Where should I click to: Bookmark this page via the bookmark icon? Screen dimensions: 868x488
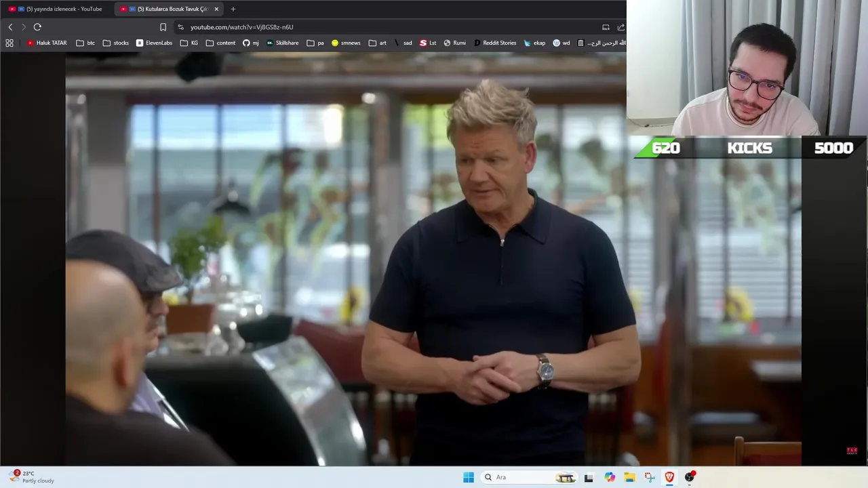[x=163, y=27]
